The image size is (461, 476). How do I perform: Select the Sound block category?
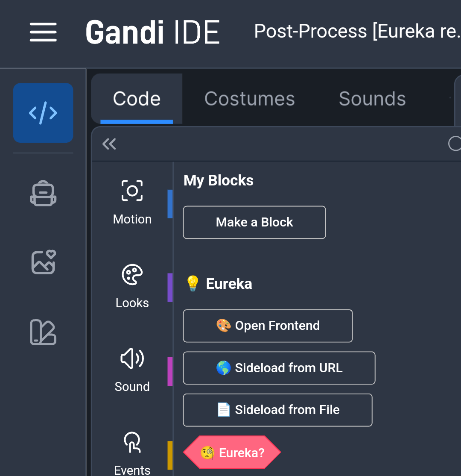pos(132,370)
